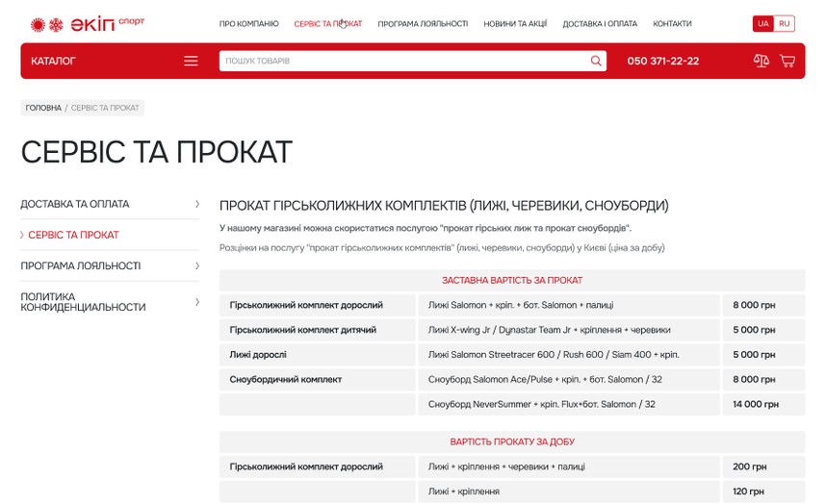Open the product comparison scales icon
The height and width of the screenshot is (504, 826).
click(x=761, y=61)
